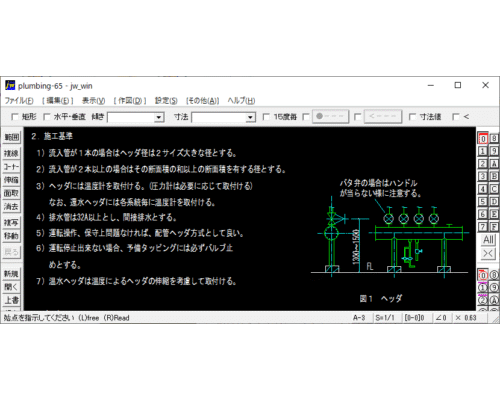500x400 pixels.
Task: Select layer C button
Action: (494, 189)
